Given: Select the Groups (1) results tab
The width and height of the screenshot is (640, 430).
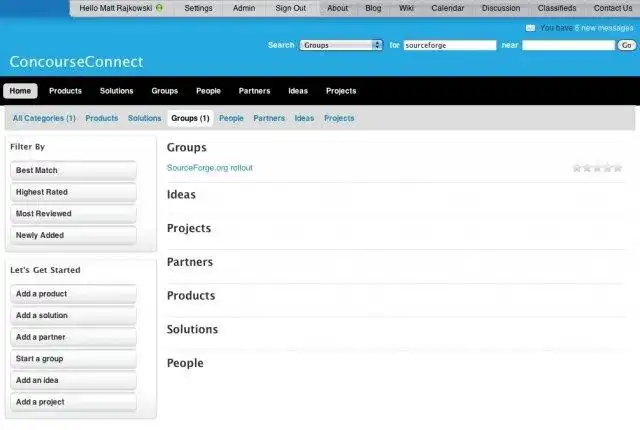Looking at the screenshot, I should [190, 118].
